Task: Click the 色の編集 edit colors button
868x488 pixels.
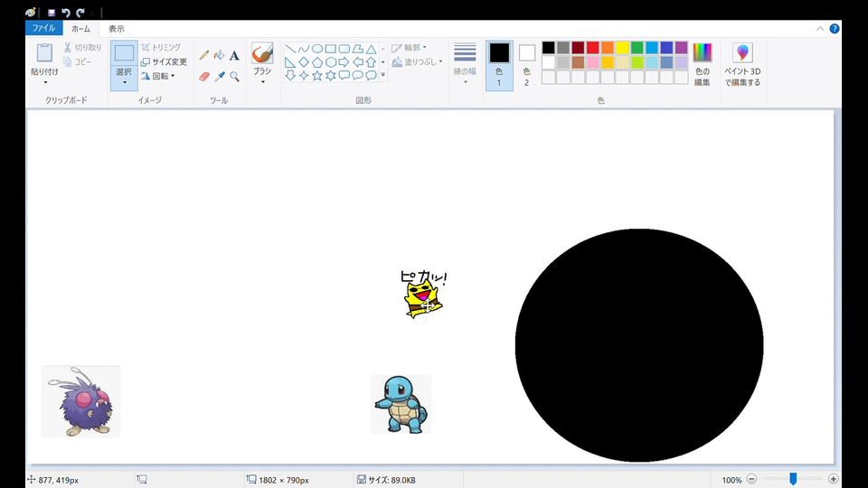Action: pyautogui.click(x=702, y=65)
